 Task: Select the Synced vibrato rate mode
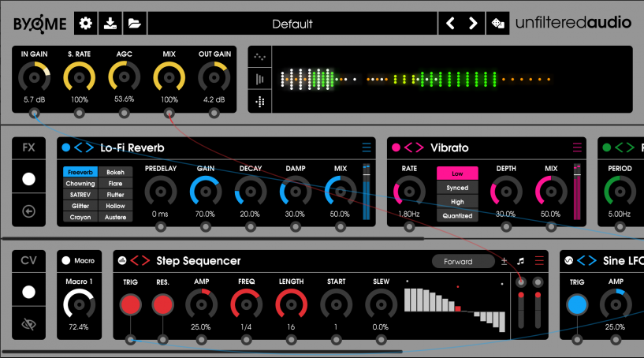click(457, 188)
